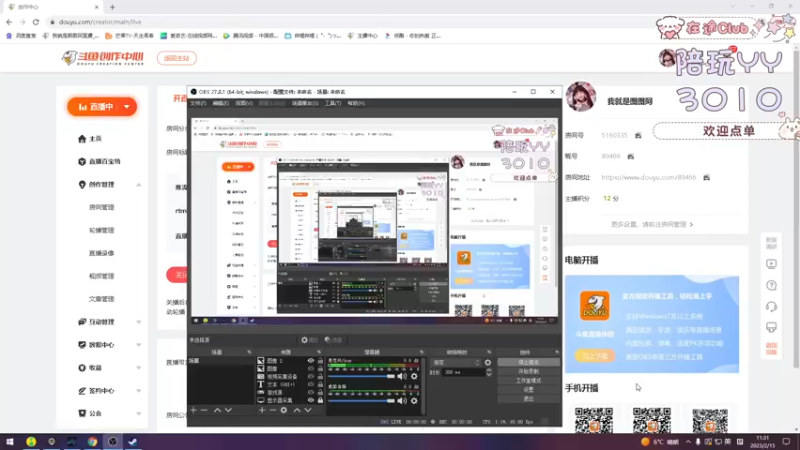Open help question mark icon in floating bar
This screenshot has width=800, height=450.
(x=771, y=285)
